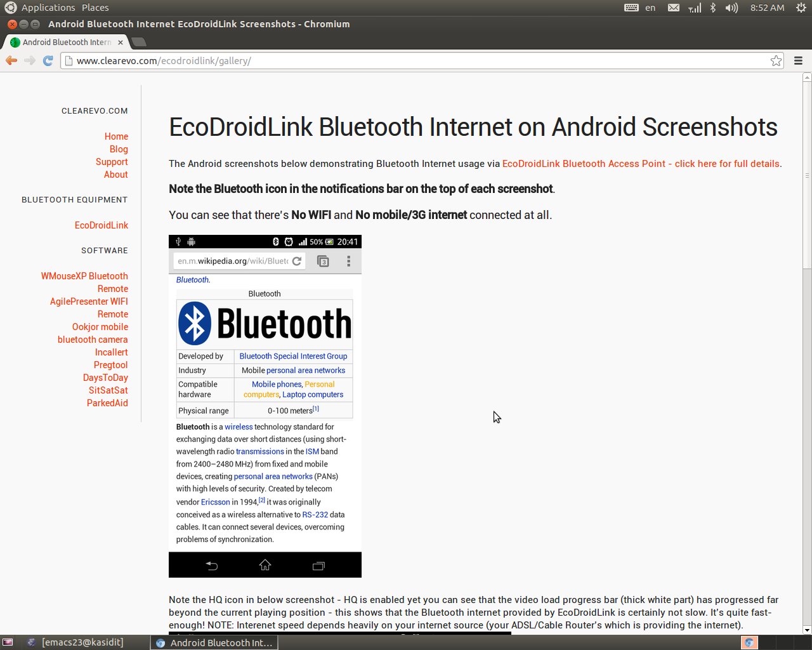Close the Android Bluetooth Internet tab
Image resolution: width=812 pixels, height=650 pixels.
(x=121, y=43)
